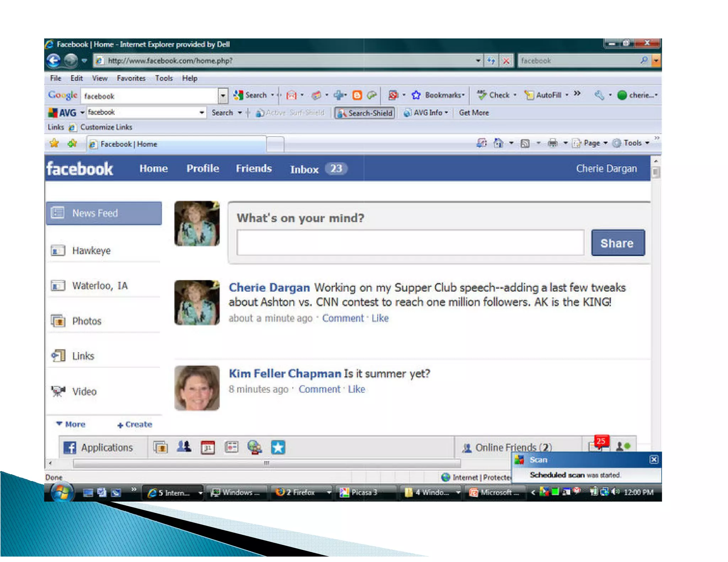Open the Tools menu in menu bar
The width and height of the screenshot is (728, 562).
point(164,78)
